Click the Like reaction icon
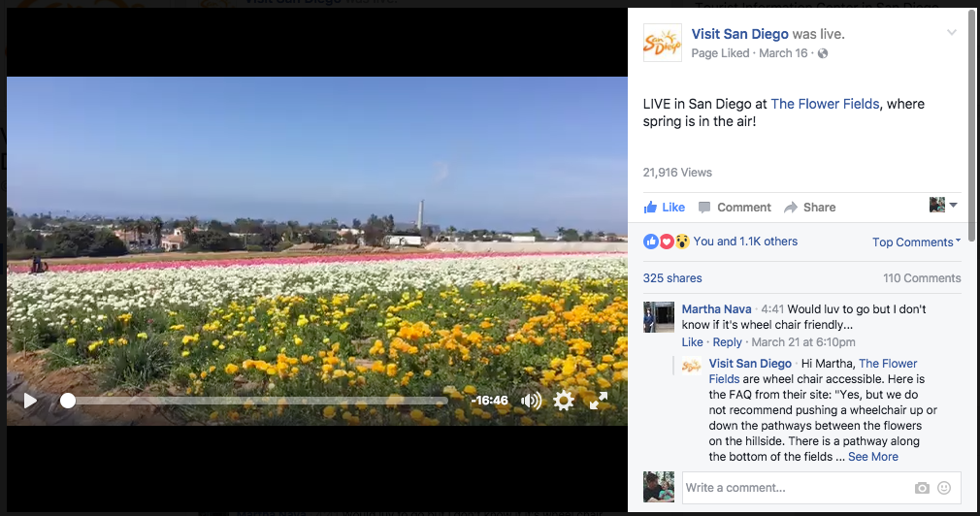The width and height of the screenshot is (980, 516). pos(651,242)
